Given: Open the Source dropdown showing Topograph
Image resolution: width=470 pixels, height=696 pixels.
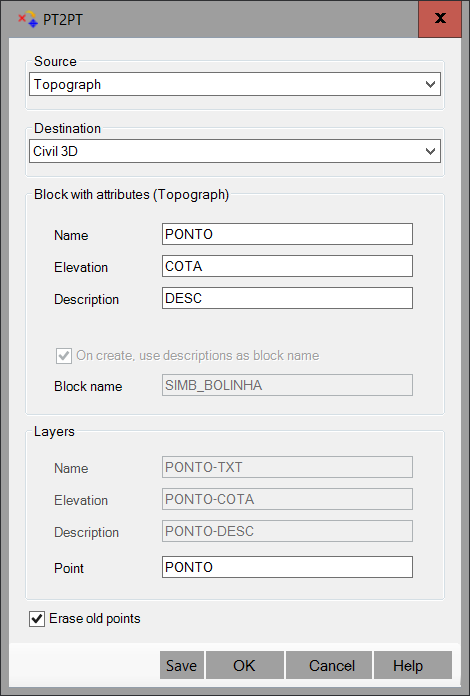Looking at the screenshot, I should (235, 84).
